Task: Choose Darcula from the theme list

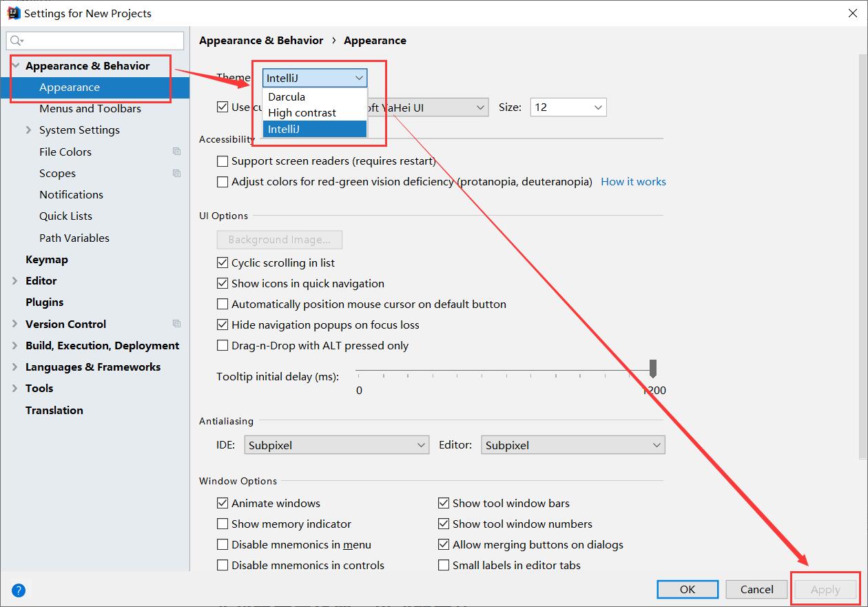Action: [x=315, y=96]
